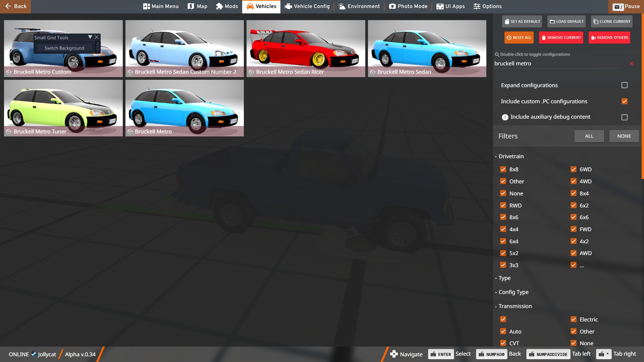Click REMOVE CURRENT button
Viewport: 644px width, 362px height.
coord(561,38)
